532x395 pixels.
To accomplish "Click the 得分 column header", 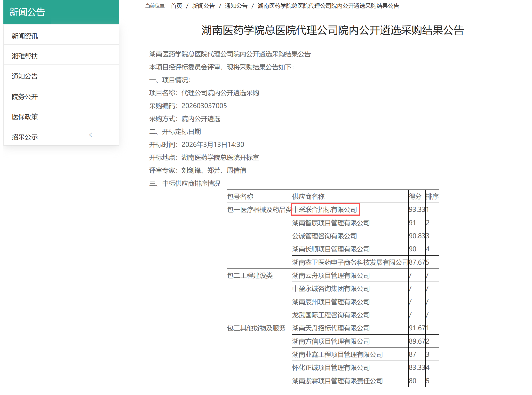I will click(415, 197).
